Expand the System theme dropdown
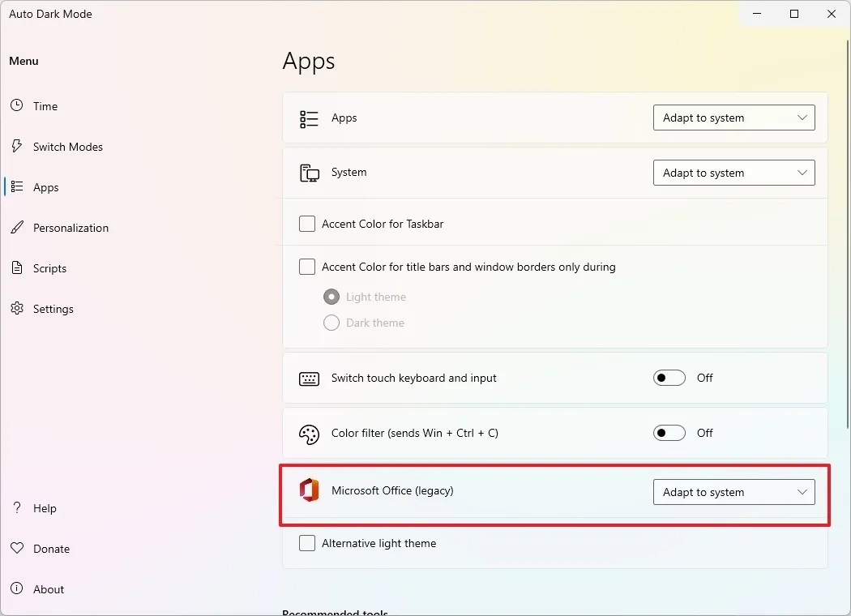This screenshot has width=851, height=616. [733, 173]
